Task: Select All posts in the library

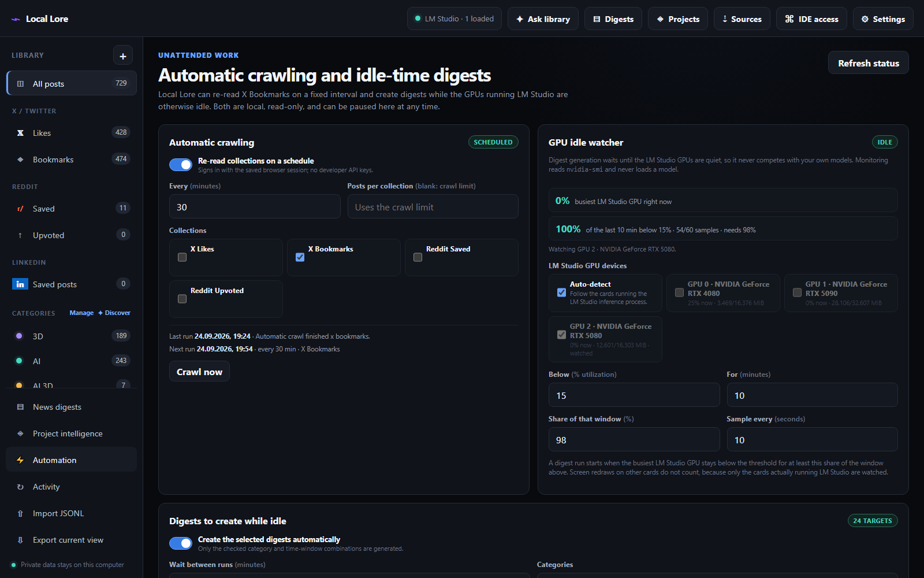Action: (x=72, y=83)
